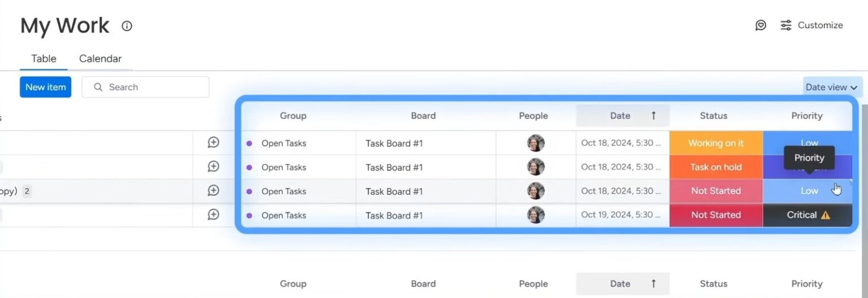Open the Working on it status cell
Viewport: 868px width, 298px height.
coord(715,143)
